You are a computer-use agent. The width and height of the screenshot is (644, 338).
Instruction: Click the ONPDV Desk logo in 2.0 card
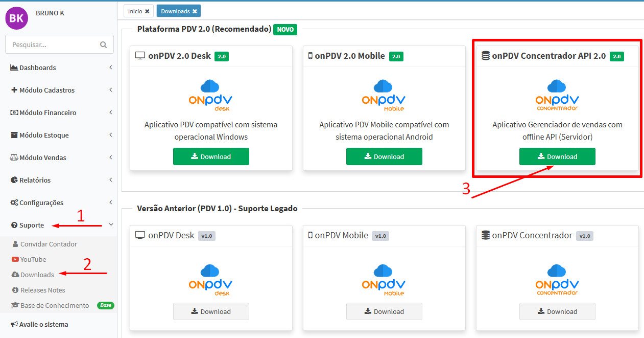pyautogui.click(x=210, y=96)
